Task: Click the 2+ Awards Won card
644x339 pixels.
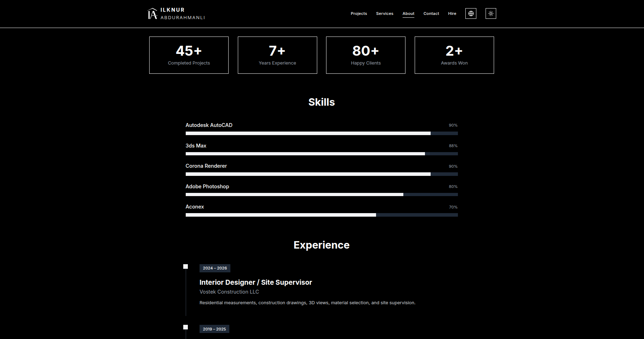Action: [x=454, y=55]
